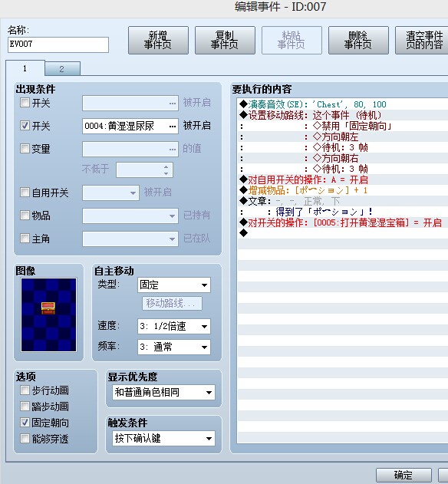The image size is (448, 484).
Task: Select the empty last command line diamond
Action: click(x=244, y=233)
